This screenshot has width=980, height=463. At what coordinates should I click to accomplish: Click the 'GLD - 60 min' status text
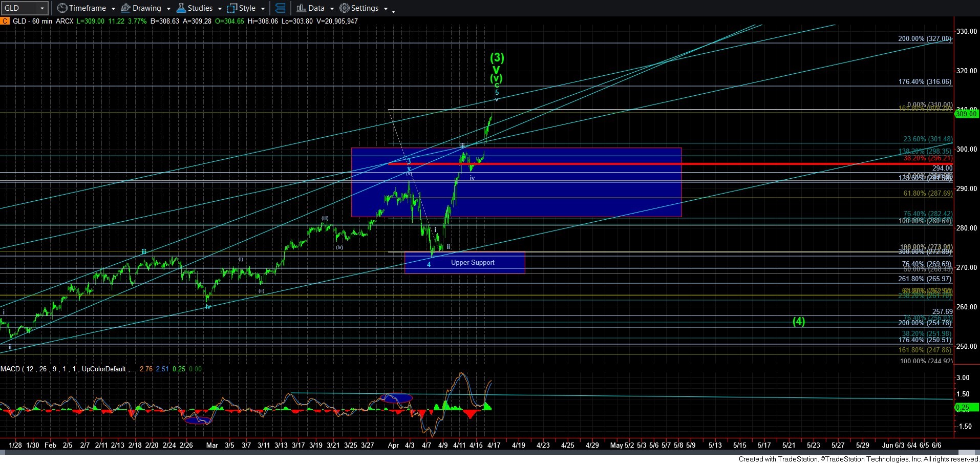(x=33, y=21)
